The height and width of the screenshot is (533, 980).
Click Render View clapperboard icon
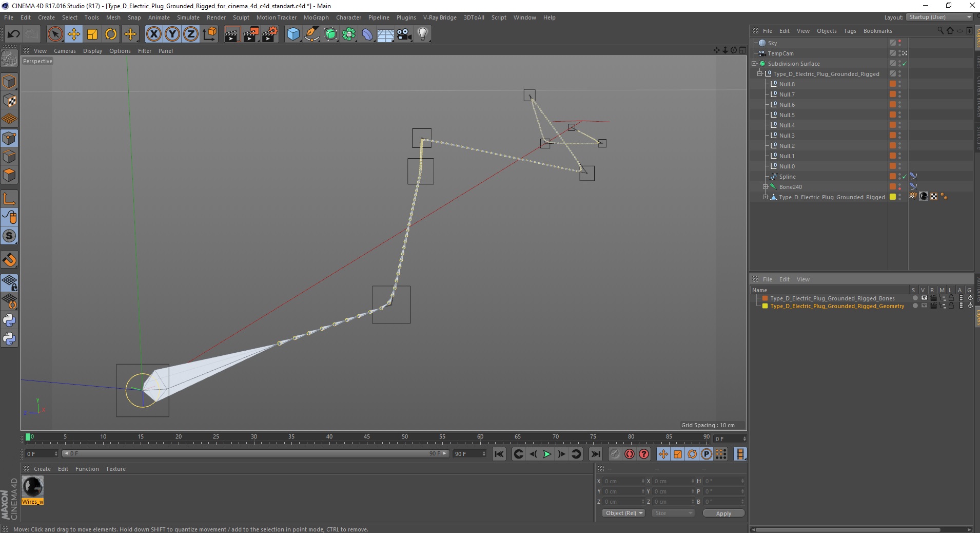click(232, 34)
